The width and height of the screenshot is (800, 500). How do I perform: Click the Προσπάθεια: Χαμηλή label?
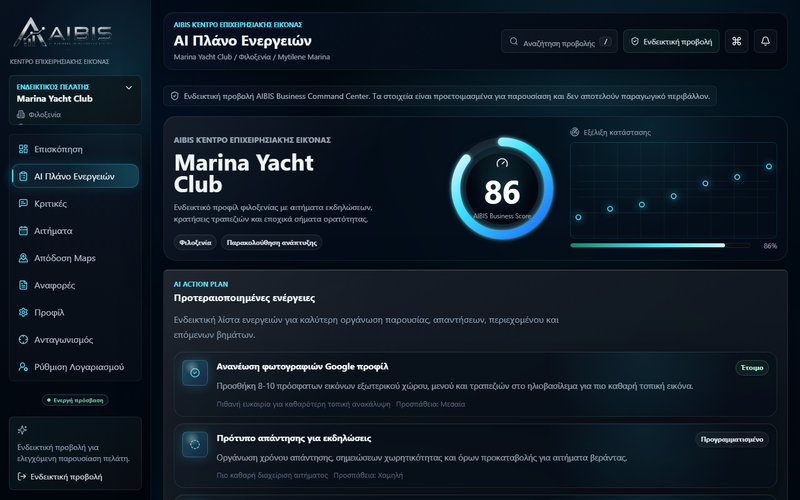(368, 475)
